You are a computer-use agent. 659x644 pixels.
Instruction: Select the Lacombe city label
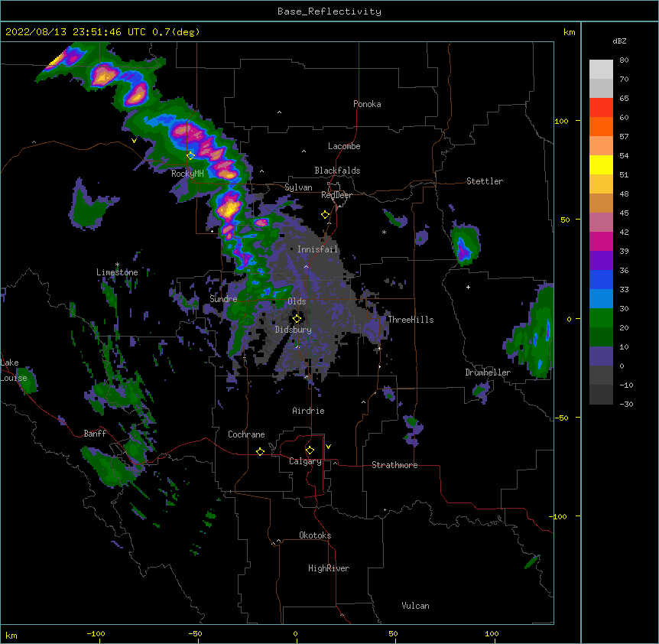click(344, 146)
